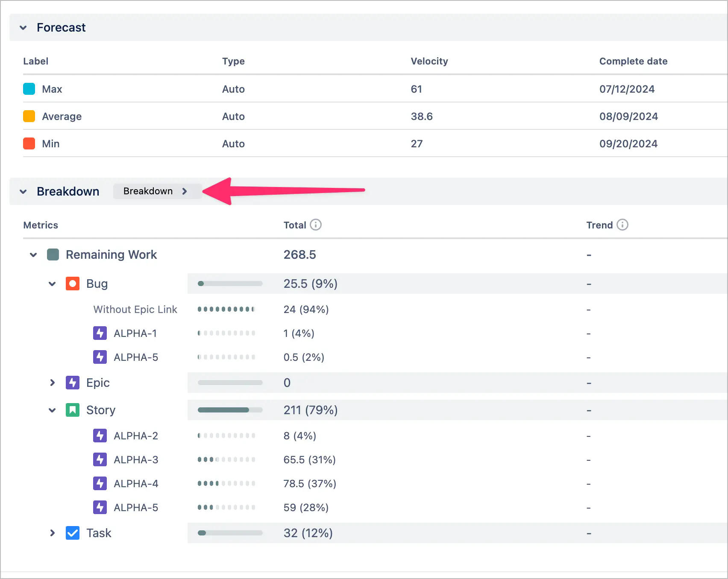Collapse the Forecast section
728x579 pixels.
(x=23, y=27)
